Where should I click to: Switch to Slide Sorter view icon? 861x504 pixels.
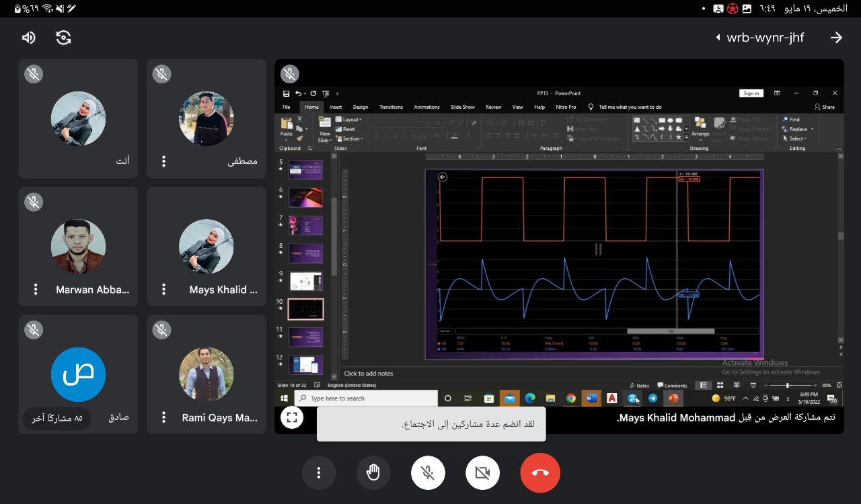(720, 386)
